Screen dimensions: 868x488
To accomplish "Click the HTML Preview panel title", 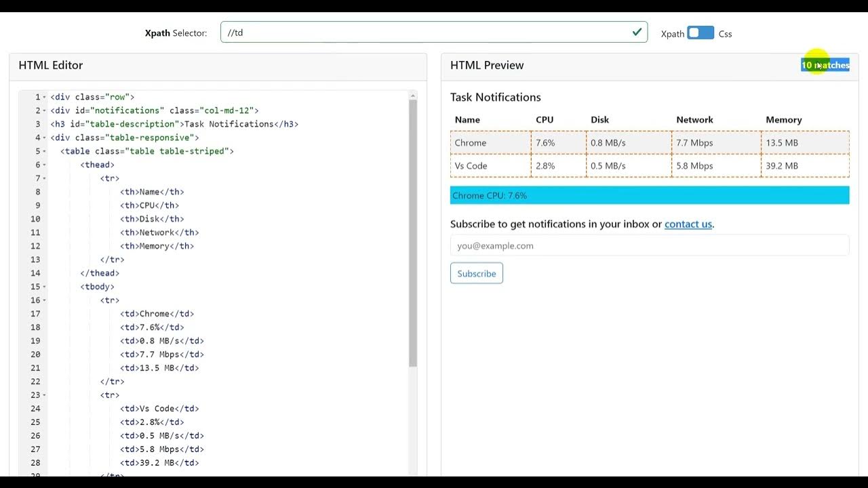I will click(x=487, y=65).
